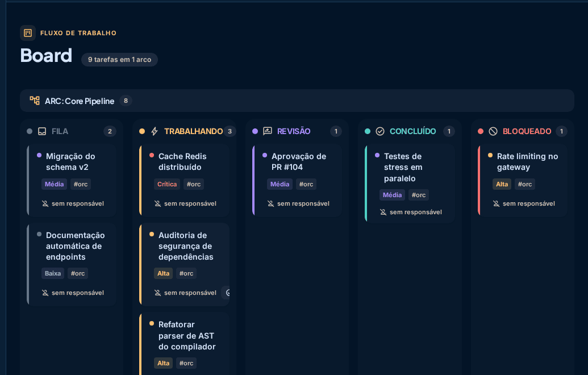Click the CONCLUÍDO column title
Image resolution: width=588 pixels, height=375 pixels.
(413, 131)
